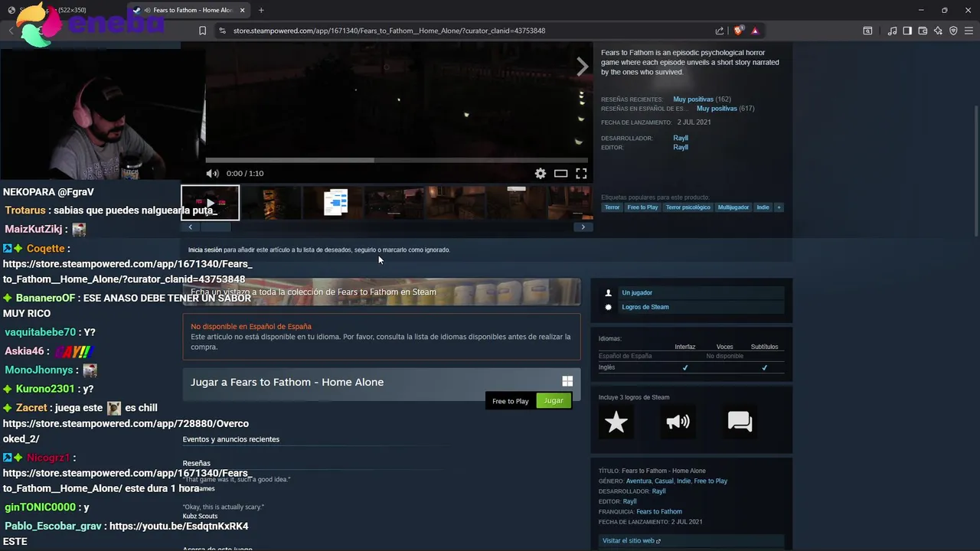Open the browser hamburger menu
Screen dimensions: 980x551
pos(969,31)
